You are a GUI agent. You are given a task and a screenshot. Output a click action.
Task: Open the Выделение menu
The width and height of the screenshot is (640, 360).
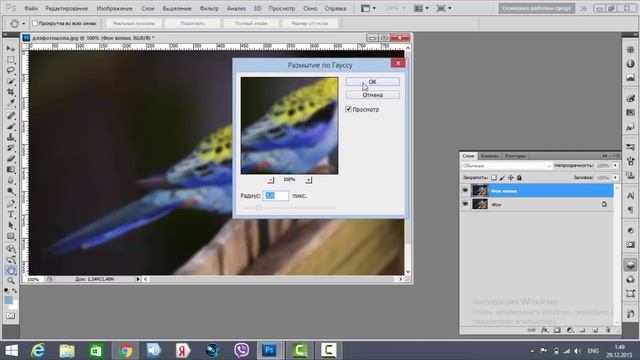tap(177, 8)
